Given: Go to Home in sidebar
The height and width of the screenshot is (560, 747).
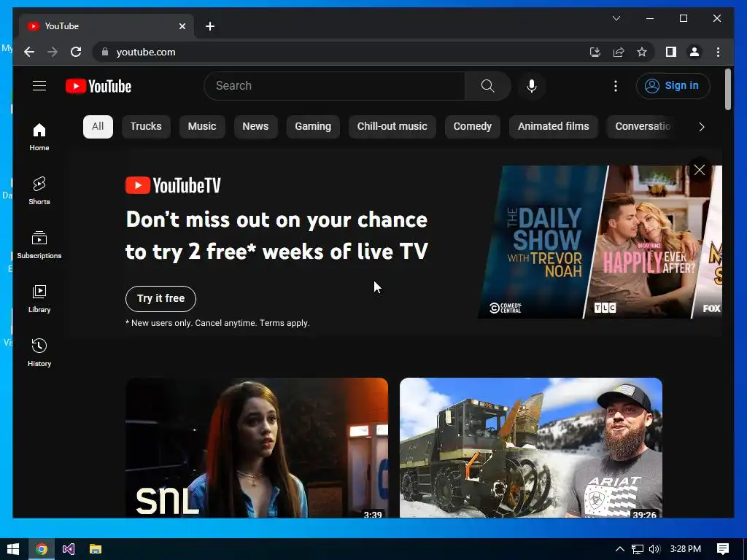Looking at the screenshot, I should click(39, 137).
